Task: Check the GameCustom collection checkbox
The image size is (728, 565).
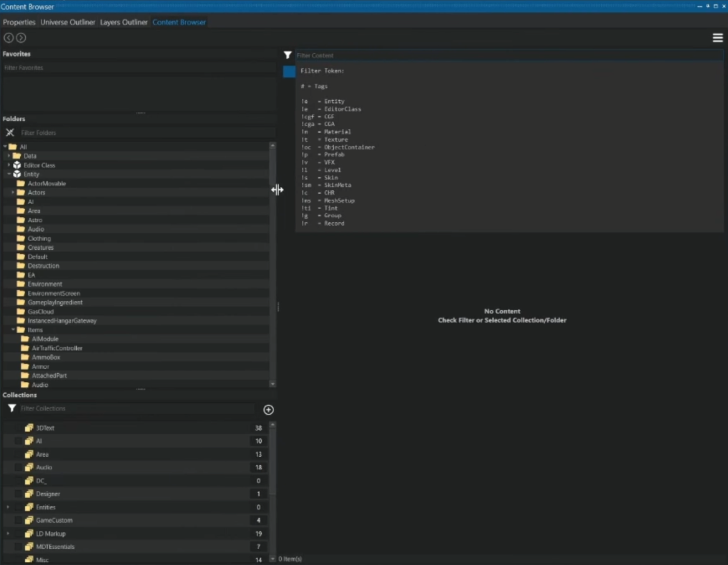Action: pos(18,520)
